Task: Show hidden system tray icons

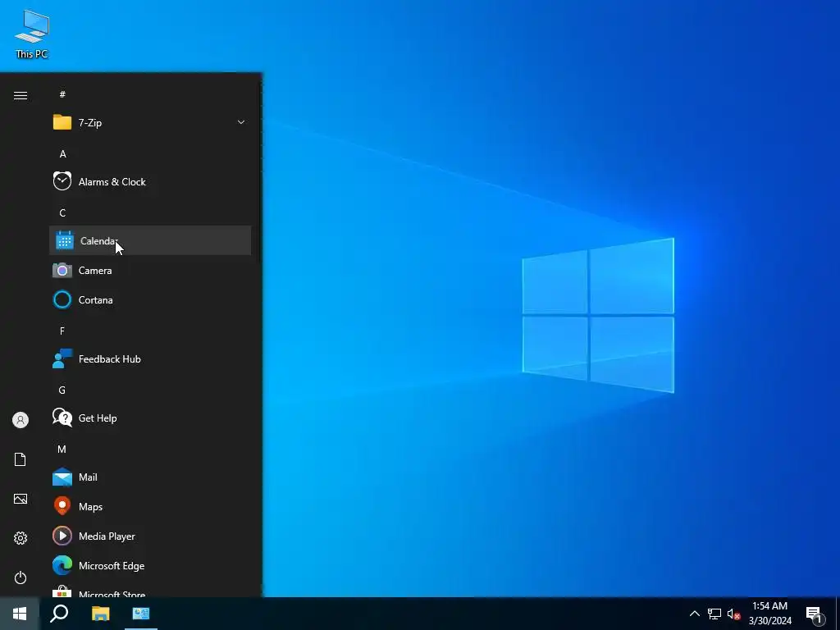Action: coord(694,614)
